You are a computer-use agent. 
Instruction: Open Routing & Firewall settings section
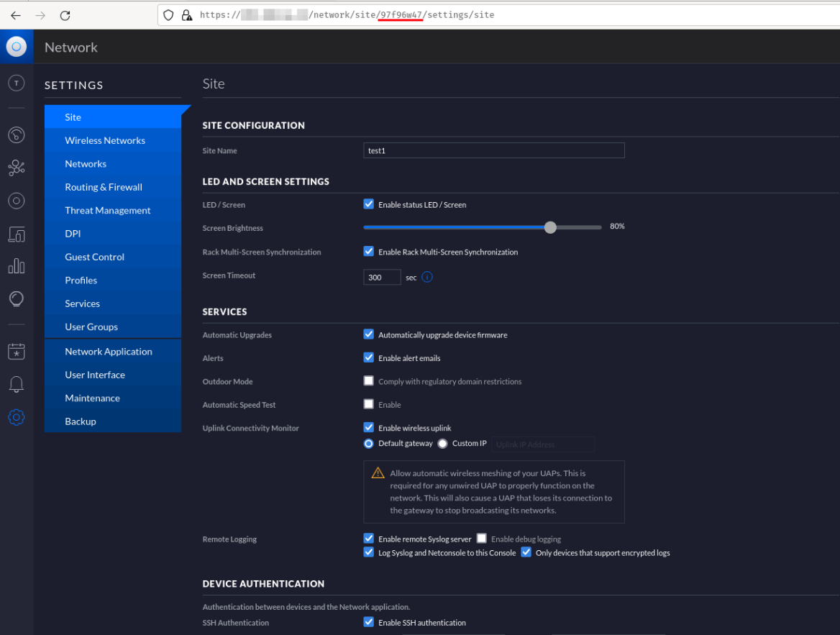[104, 187]
